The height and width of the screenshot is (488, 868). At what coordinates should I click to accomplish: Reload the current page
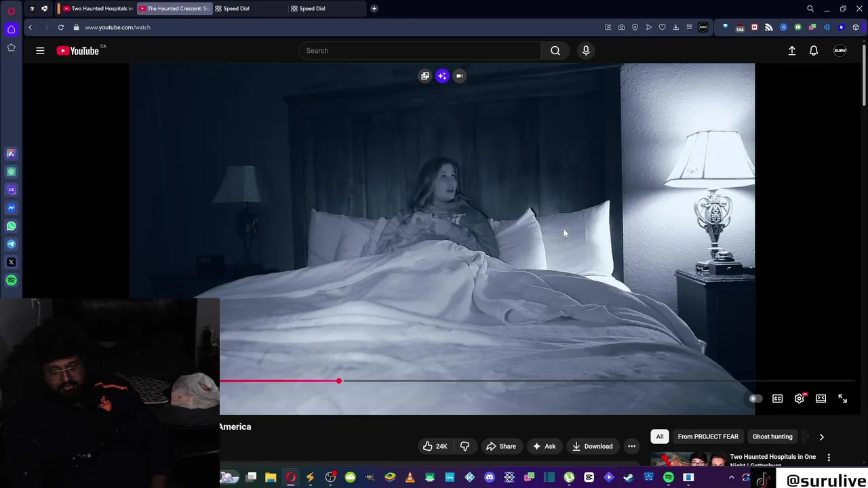pyautogui.click(x=60, y=27)
